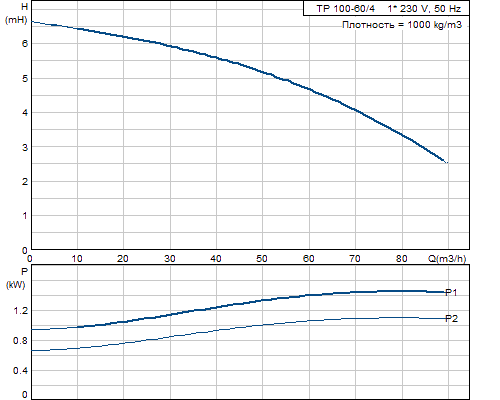Click the H axis title

pyautogui.click(x=24, y=7)
